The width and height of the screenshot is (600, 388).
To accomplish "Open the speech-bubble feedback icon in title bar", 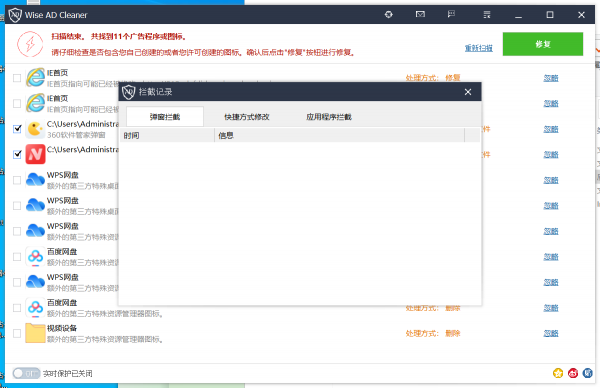I will coord(452,15).
